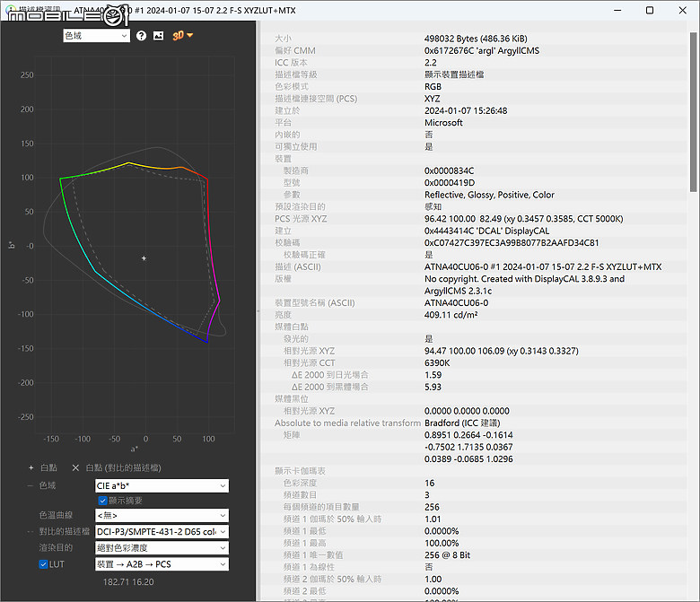Click the 平台 Microsoft value
The image size is (700, 602).
click(443, 123)
